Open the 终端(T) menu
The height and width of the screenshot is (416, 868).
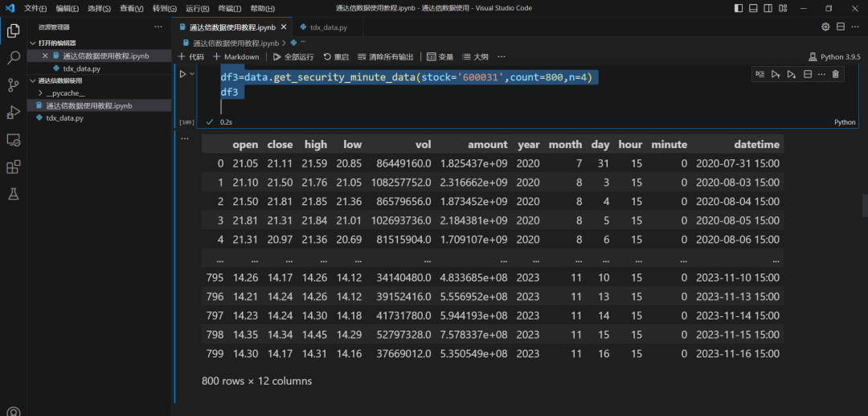230,8
